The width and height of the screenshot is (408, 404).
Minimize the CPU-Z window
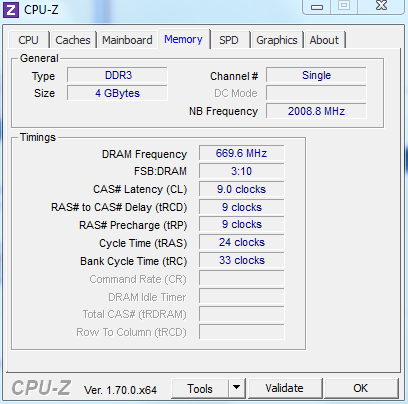tap(317, 7)
